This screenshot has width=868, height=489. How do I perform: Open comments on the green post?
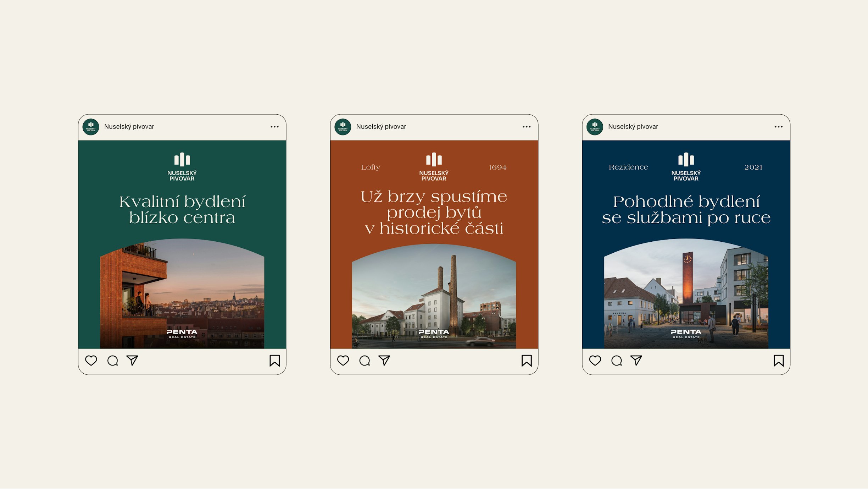click(x=112, y=361)
